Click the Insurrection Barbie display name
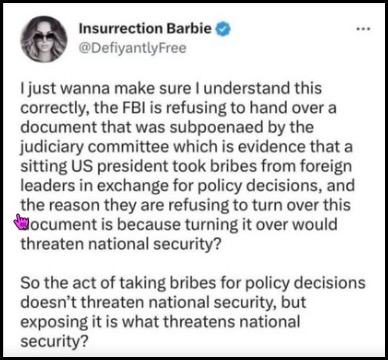Screen dimensions: 388x360 pyautogui.click(x=145, y=29)
